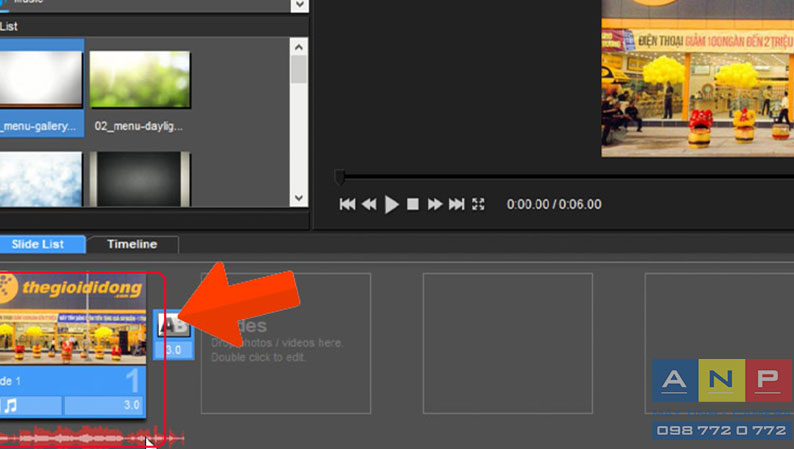794x449 pixels.
Task: Open the AB transition between slides
Action: tap(173, 325)
